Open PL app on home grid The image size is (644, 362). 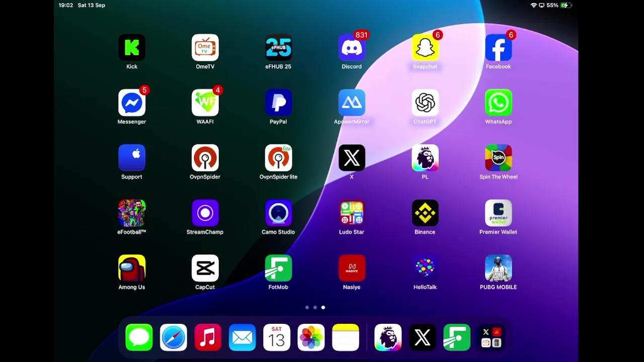point(425,158)
